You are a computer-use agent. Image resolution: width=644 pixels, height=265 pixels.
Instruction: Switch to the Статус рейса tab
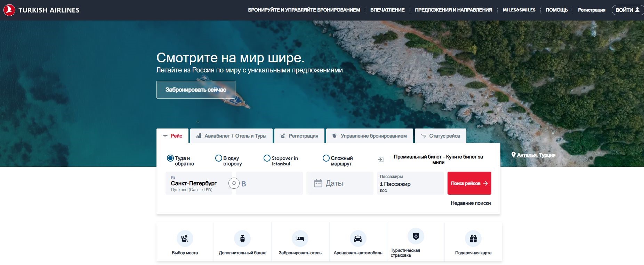[x=441, y=136]
